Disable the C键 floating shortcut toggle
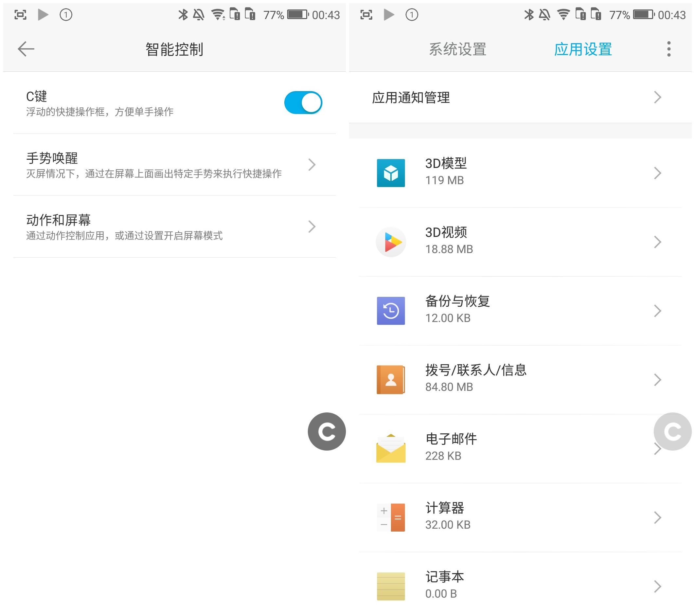The image size is (695, 616). pyautogui.click(x=304, y=102)
